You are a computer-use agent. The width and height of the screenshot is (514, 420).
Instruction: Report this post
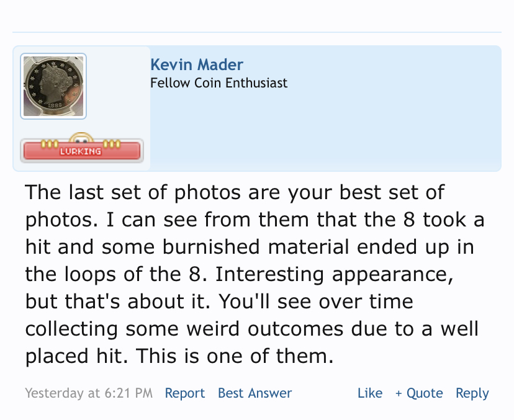click(x=184, y=393)
